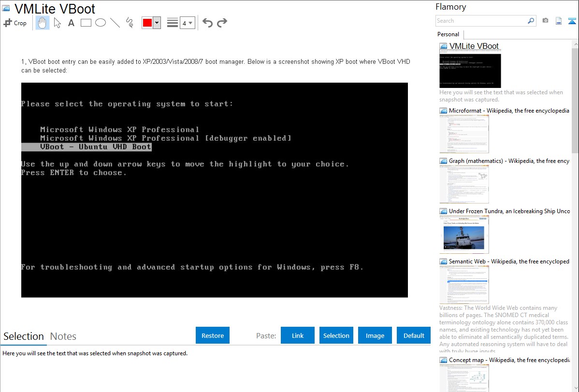Click the large 'VMLite VBoot' page heading

click(55, 9)
